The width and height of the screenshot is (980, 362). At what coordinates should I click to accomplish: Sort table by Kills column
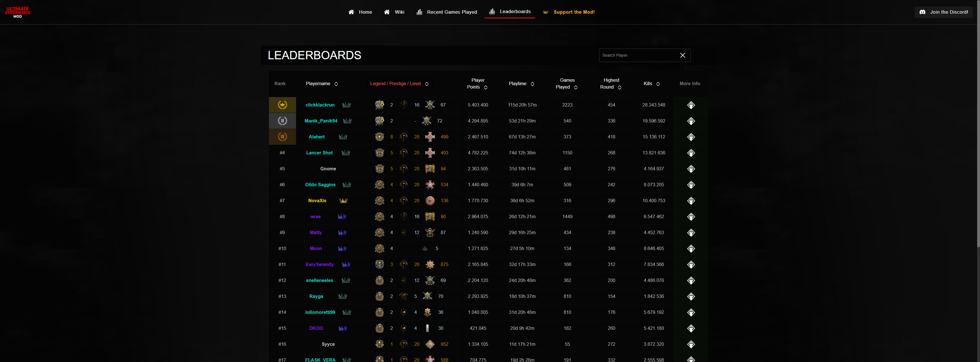click(x=658, y=84)
